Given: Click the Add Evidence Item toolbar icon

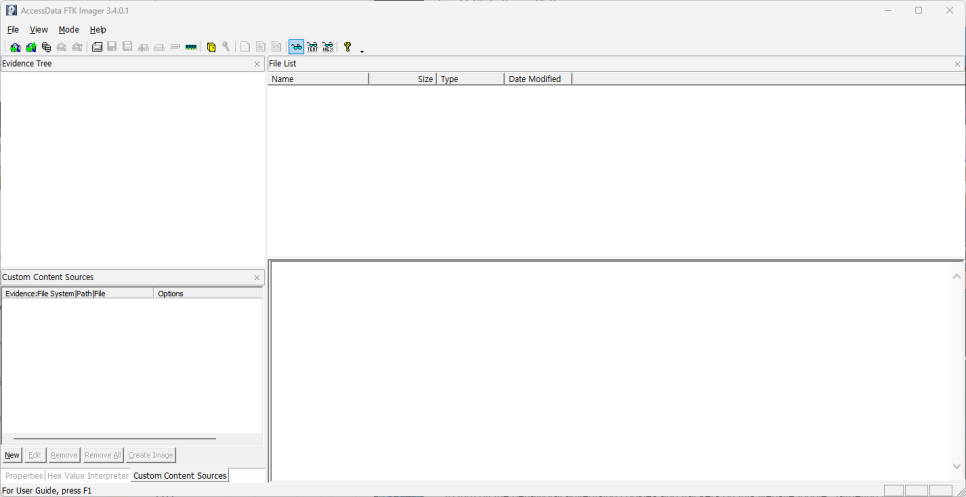Looking at the screenshot, I should (15, 47).
